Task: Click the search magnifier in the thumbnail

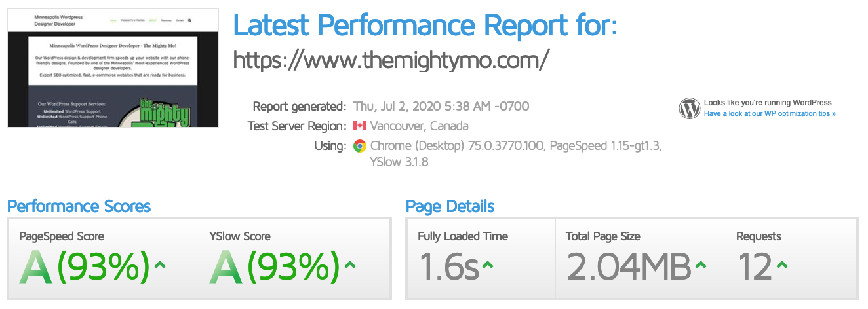Action: coord(190,20)
